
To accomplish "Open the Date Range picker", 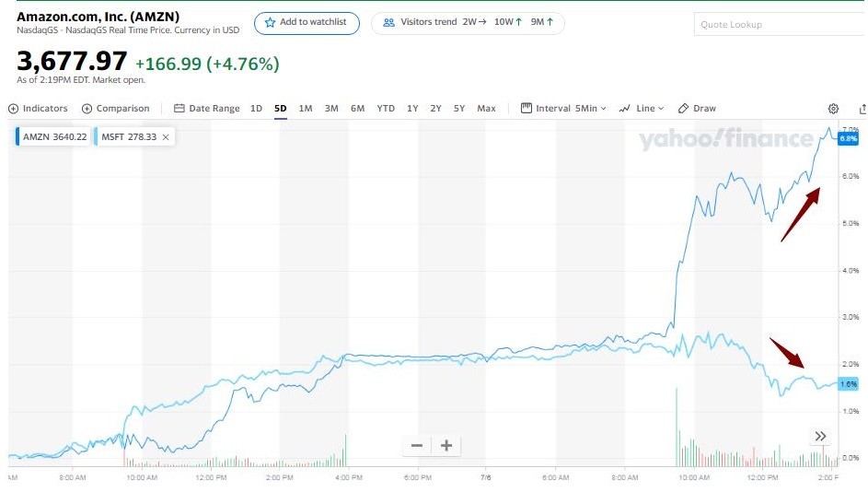I will pyautogui.click(x=206, y=109).
